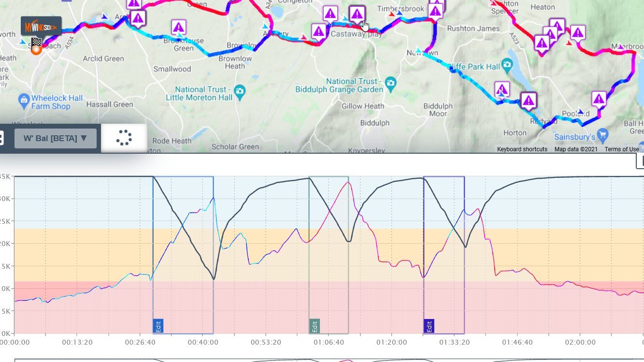The height and width of the screenshot is (362, 644).
Task: Click National Trust Little Moreton Hall camera pin
Action: point(239,90)
